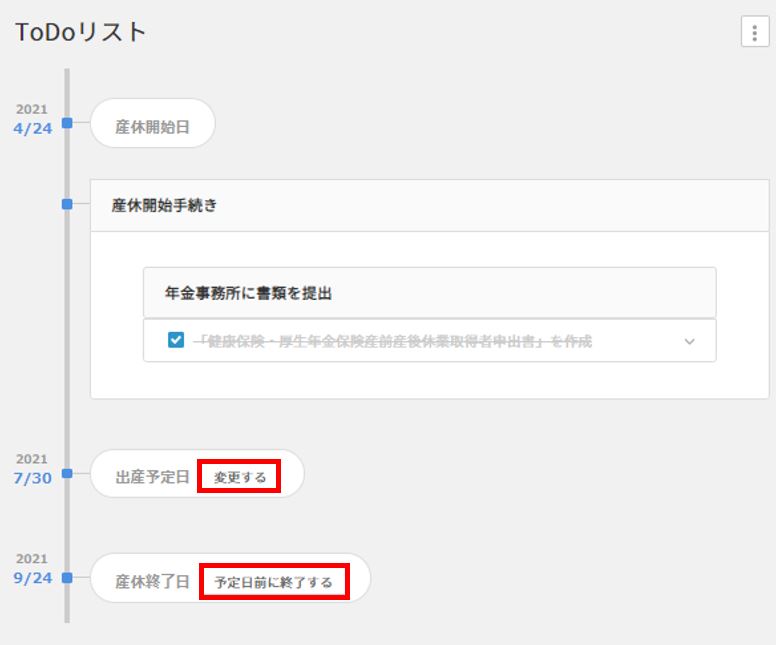Click the ToDoリスト heading
The height and width of the screenshot is (645, 776).
[x=81, y=32]
